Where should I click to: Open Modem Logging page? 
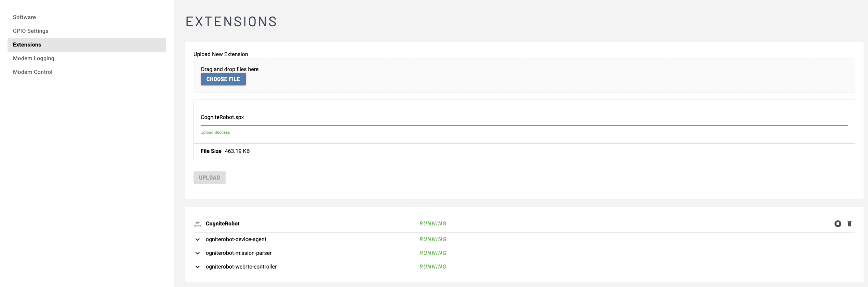coord(87,58)
